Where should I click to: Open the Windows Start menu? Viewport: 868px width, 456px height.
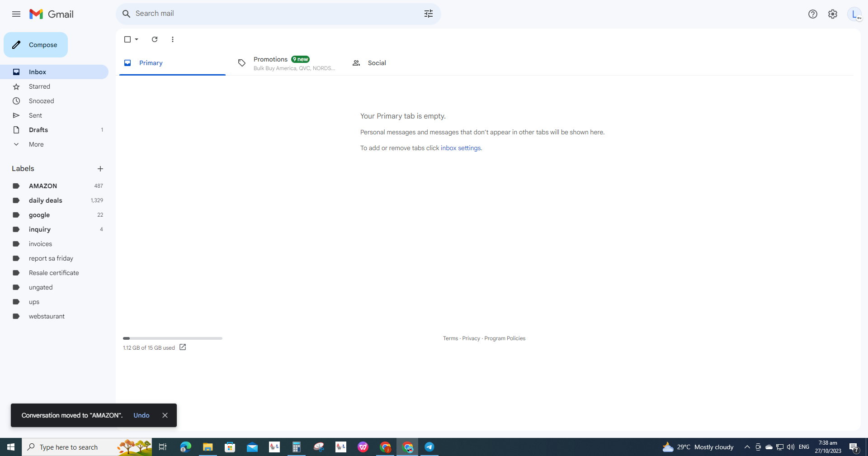(11, 447)
